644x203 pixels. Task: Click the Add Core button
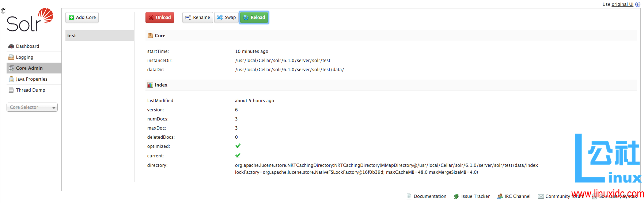[x=82, y=18]
